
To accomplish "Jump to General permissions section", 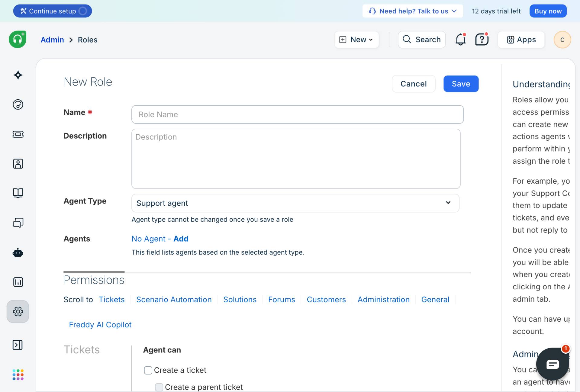I will tap(435, 300).
